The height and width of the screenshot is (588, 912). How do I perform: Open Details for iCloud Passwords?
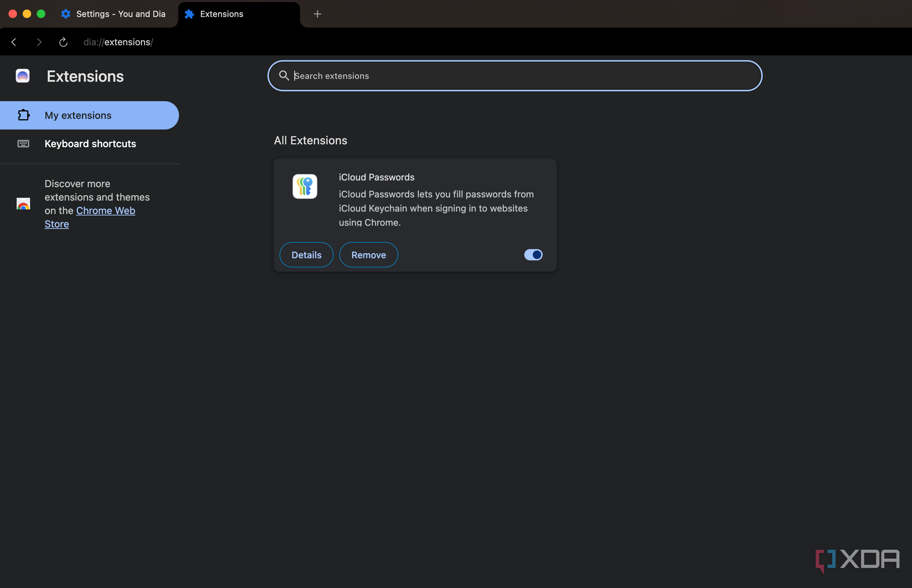(306, 255)
